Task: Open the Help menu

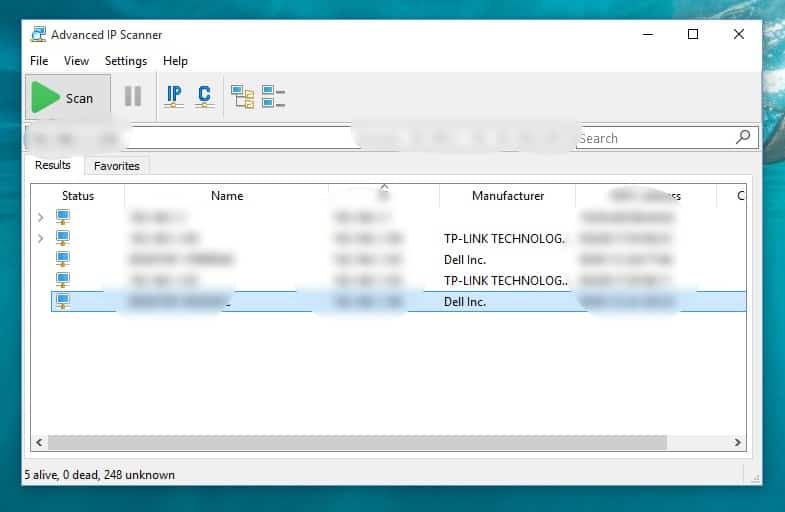Action: tap(175, 61)
